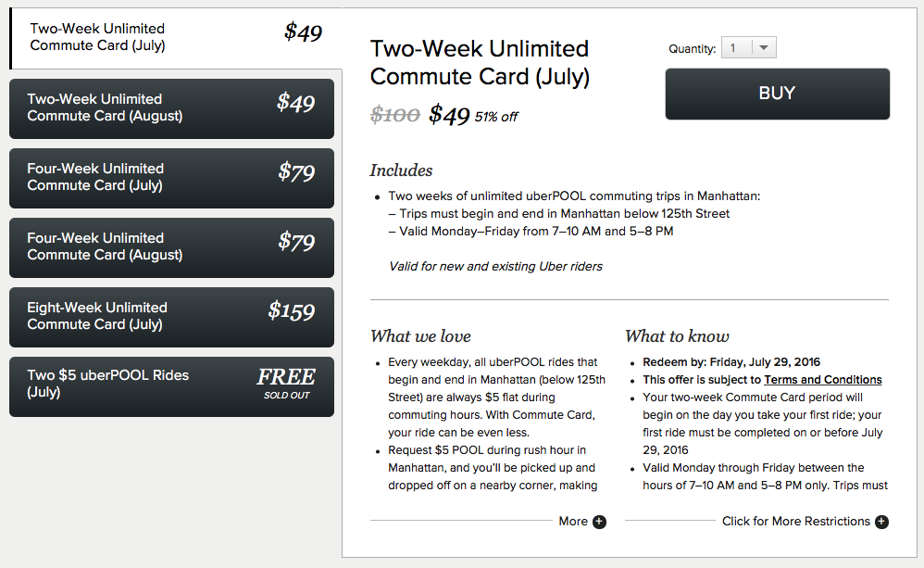Click the FREE label on uberPOOL Rides option
The width and height of the screenshot is (924, 568).
coord(286,377)
